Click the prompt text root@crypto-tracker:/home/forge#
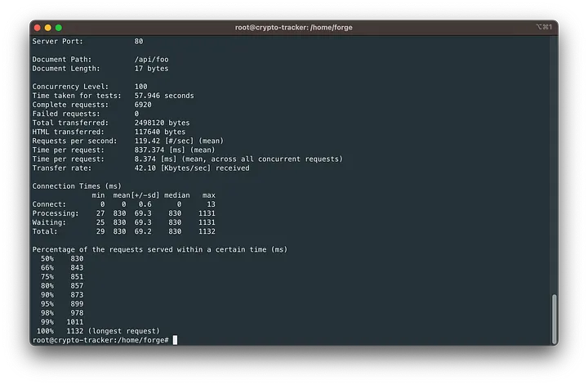 point(100,340)
